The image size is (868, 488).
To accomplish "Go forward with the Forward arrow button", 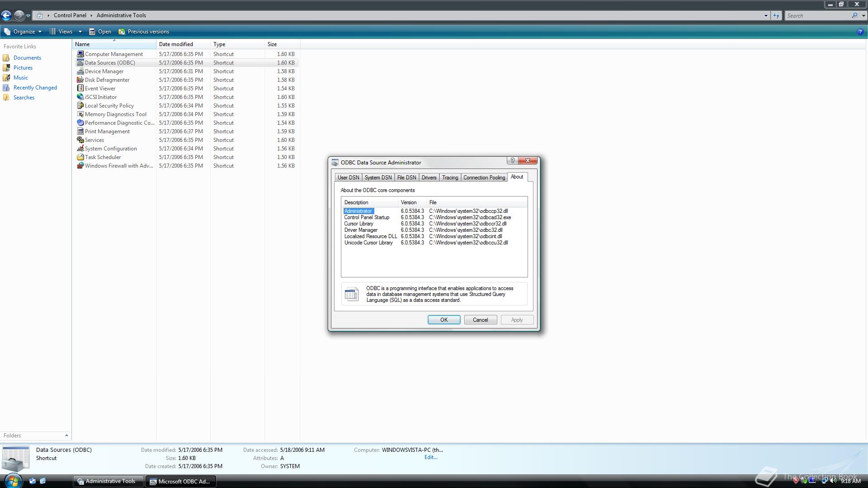I will [x=19, y=15].
